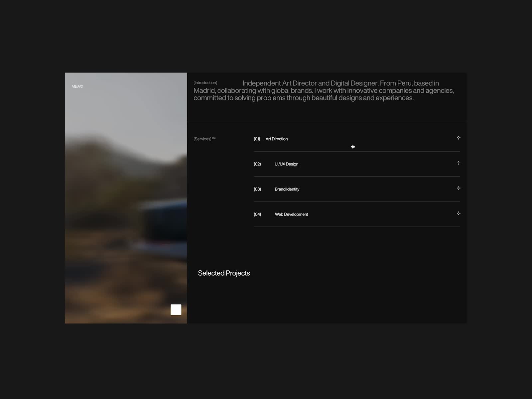This screenshot has height=399, width=532.
Task: Open Brand Identity via its plus icon
Action: (x=459, y=188)
